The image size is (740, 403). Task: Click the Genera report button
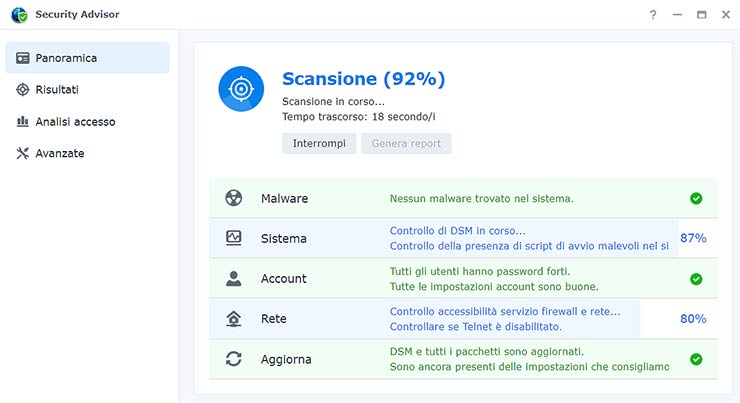tap(406, 144)
